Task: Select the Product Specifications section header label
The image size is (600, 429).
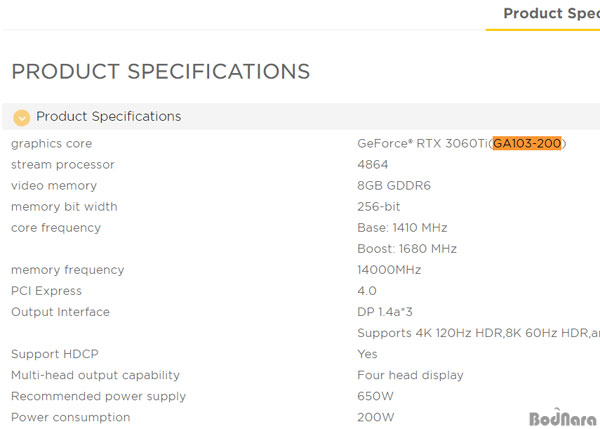Action: 109,116
